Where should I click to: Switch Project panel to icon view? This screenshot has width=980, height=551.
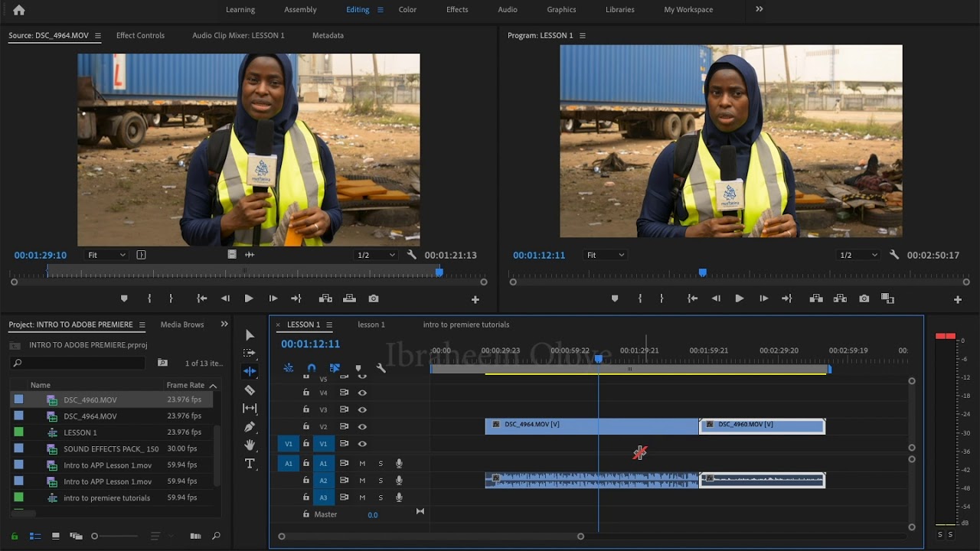click(x=54, y=536)
